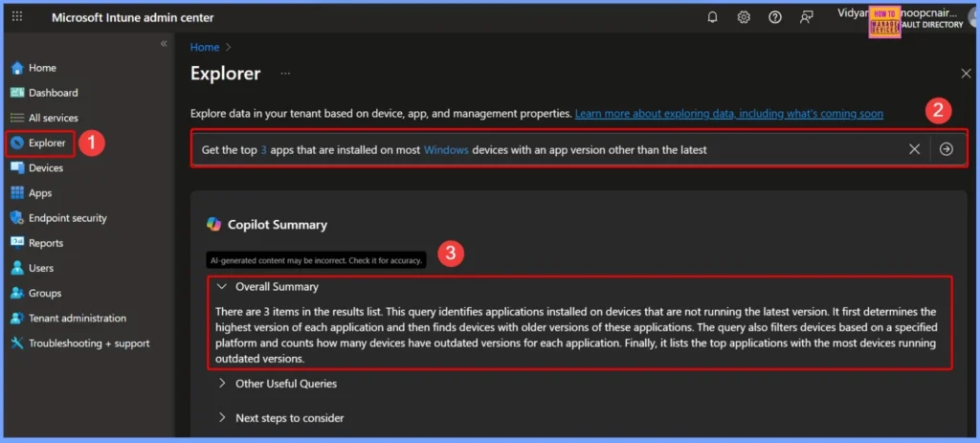This screenshot has width=980, height=443.
Task: Click the 'Explorer' page heading
Action: pyautogui.click(x=225, y=74)
